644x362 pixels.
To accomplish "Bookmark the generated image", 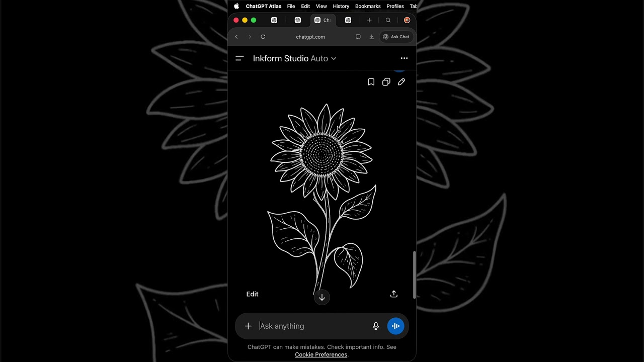I will pyautogui.click(x=371, y=82).
